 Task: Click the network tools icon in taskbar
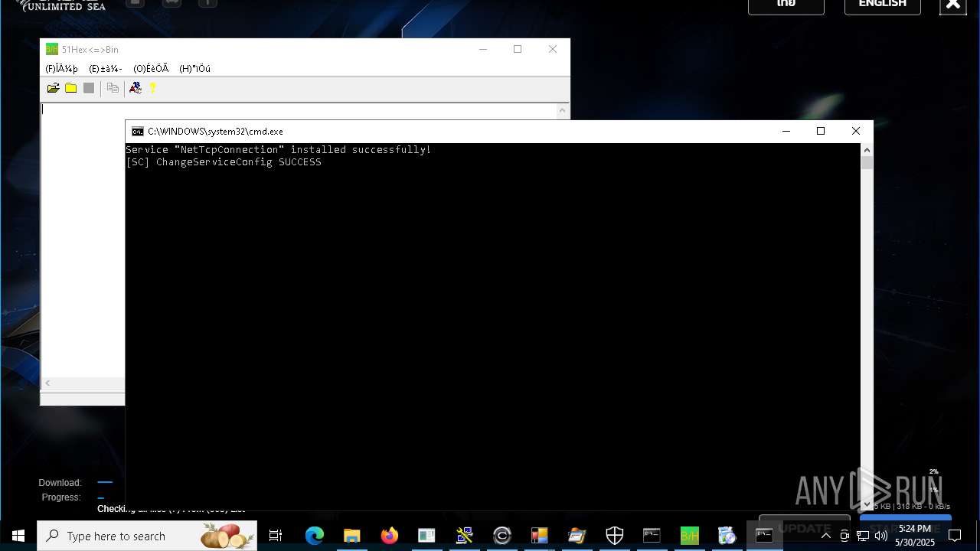pyautogui.click(x=464, y=536)
